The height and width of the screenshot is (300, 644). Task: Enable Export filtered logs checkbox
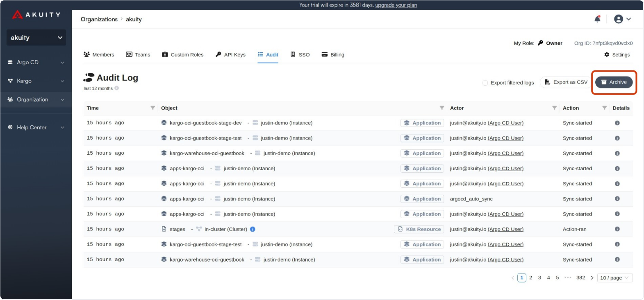485,83
